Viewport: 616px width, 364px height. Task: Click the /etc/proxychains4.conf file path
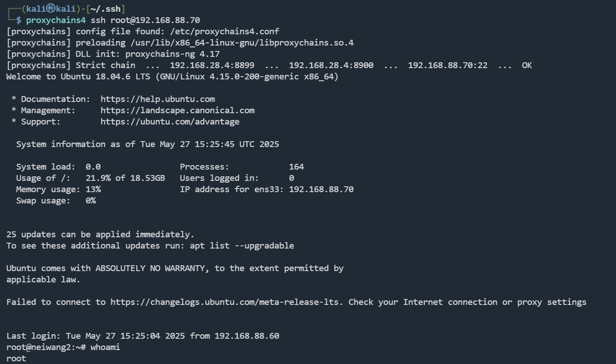(x=205, y=31)
